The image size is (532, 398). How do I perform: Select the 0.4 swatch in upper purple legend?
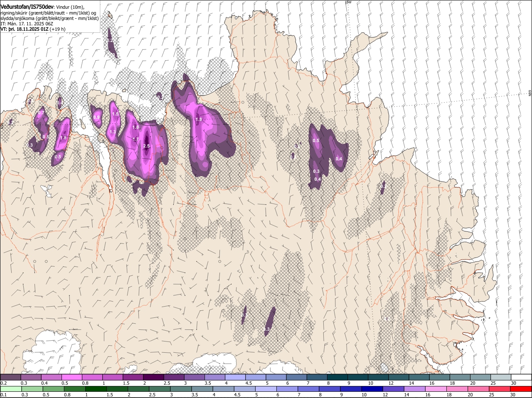(x=51, y=377)
